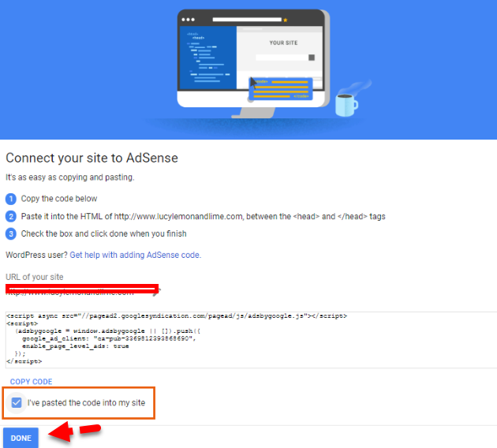
Task: Open 'Get help with adding AdSense code' link
Action: pos(135,255)
